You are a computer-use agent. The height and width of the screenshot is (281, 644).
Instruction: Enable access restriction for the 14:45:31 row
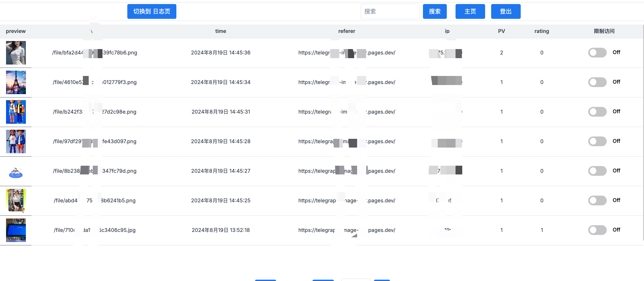tap(597, 112)
